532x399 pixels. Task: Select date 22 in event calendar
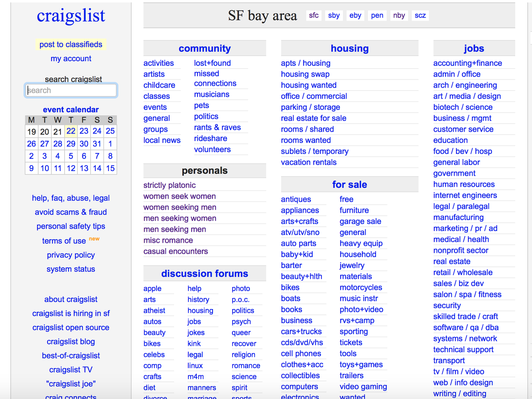point(71,131)
